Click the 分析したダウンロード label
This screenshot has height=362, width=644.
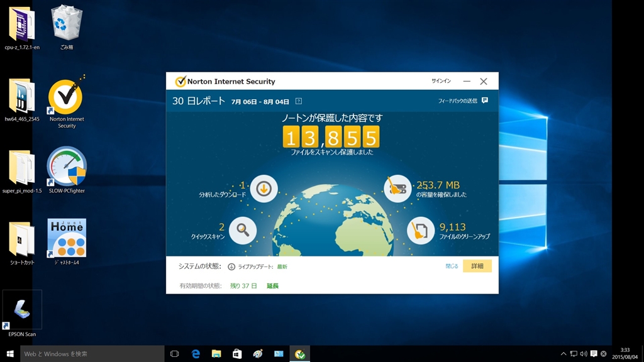coord(222,195)
